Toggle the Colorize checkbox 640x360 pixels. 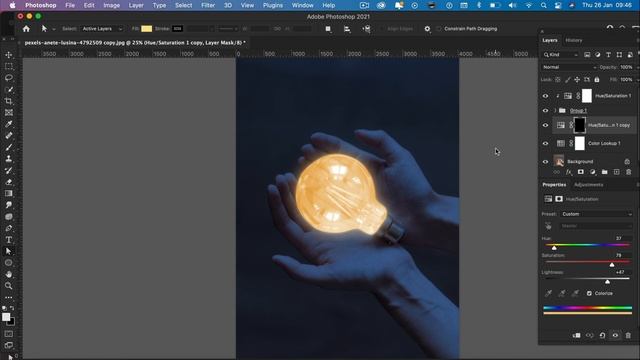(x=589, y=293)
